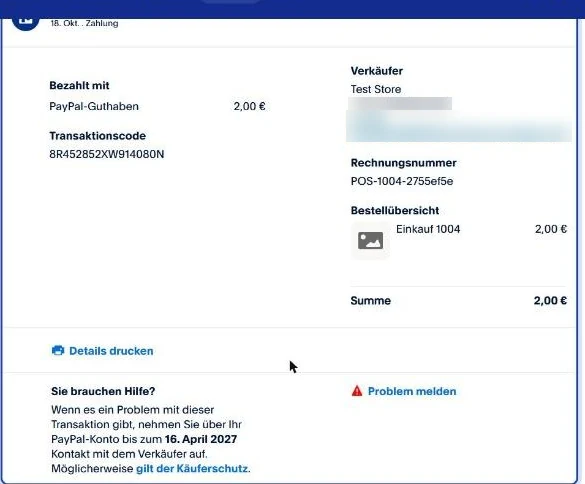Click the 16. April 2027 deadline date
Image resolution: width=585 pixels, height=484 pixels.
[201, 439]
